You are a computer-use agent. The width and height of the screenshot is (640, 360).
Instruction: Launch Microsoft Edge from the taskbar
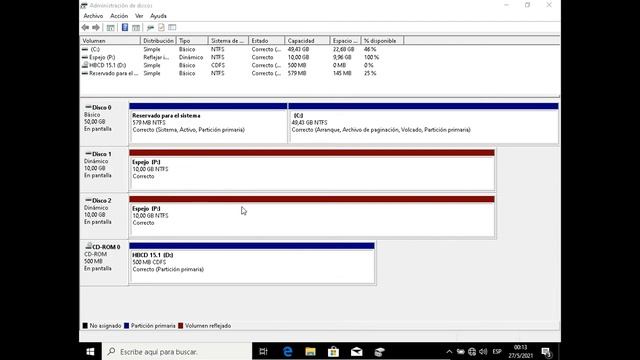tap(287, 351)
